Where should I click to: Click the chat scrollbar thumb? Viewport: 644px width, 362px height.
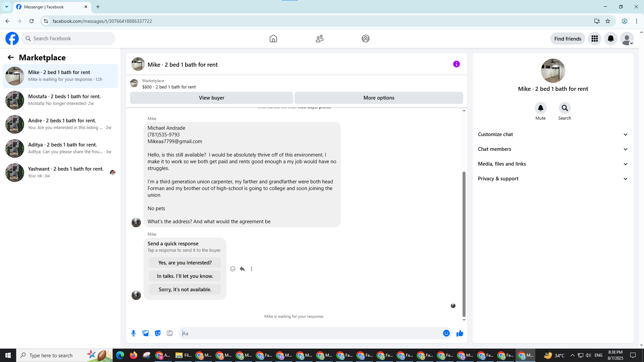(464, 244)
